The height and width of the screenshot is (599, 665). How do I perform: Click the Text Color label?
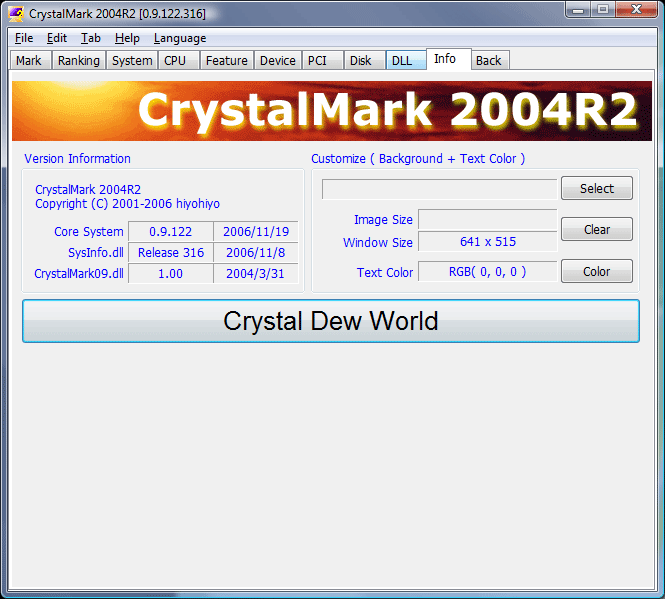tap(385, 272)
